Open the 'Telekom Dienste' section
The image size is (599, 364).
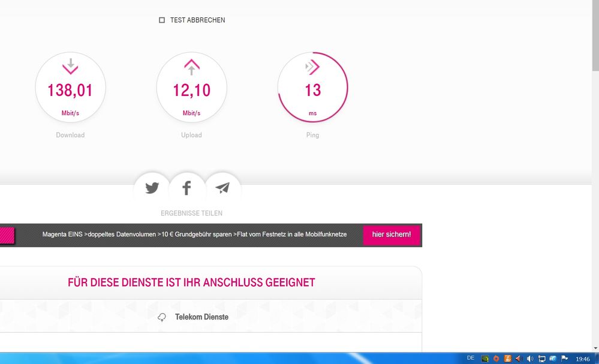(201, 317)
